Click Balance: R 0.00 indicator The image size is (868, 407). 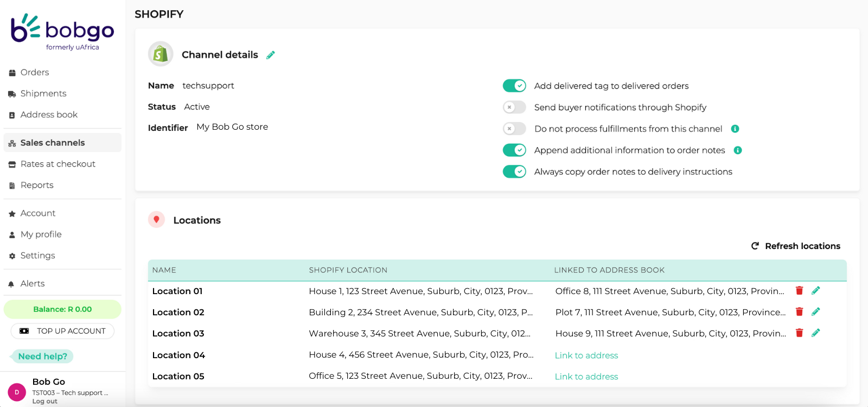point(62,309)
